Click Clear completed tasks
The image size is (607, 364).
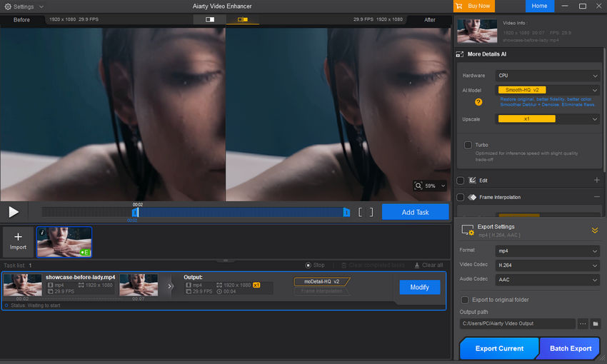point(373,265)
